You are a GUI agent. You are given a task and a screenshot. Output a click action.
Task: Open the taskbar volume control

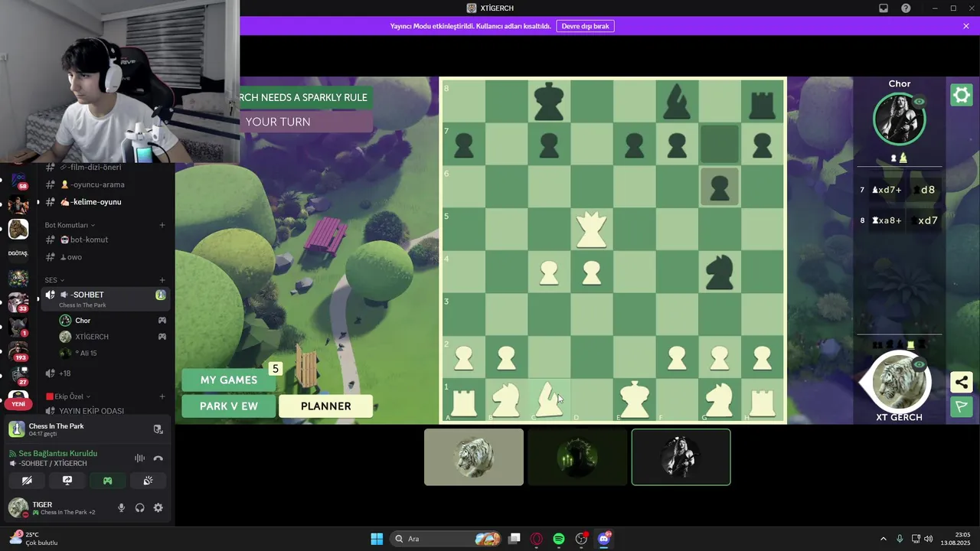pyautogui.click(x=928, y=539)
